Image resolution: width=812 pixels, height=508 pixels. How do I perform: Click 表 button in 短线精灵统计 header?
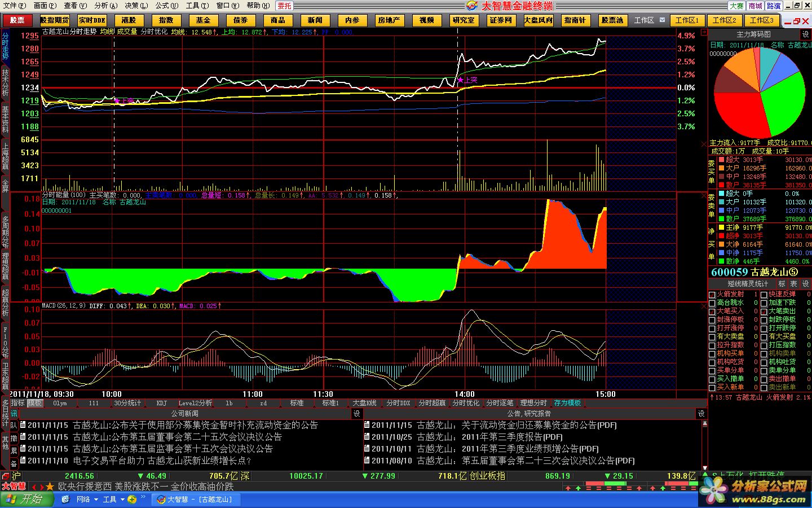pos(793,284)
